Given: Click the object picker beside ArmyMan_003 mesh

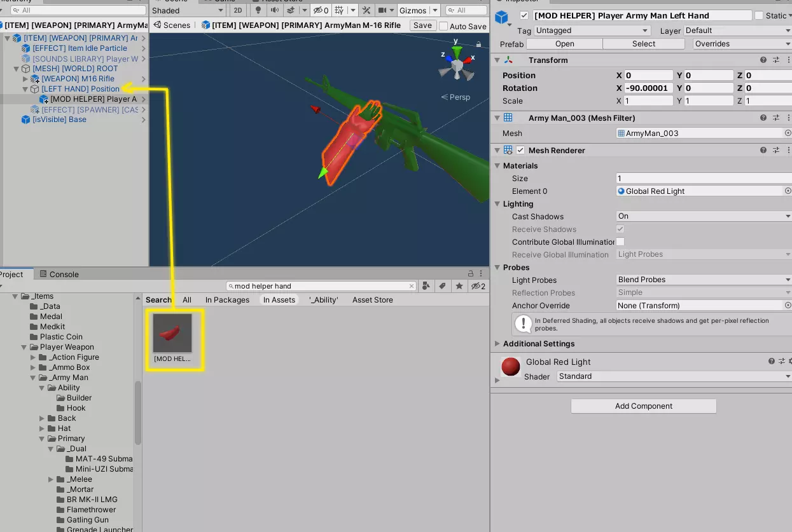Looking at the screenshot, I should pos(788,133).
